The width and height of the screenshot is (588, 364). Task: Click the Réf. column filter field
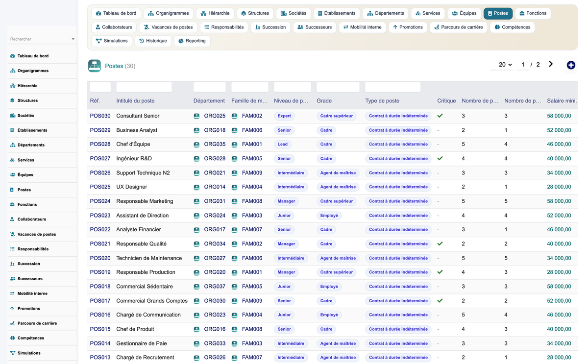point(100,87)
